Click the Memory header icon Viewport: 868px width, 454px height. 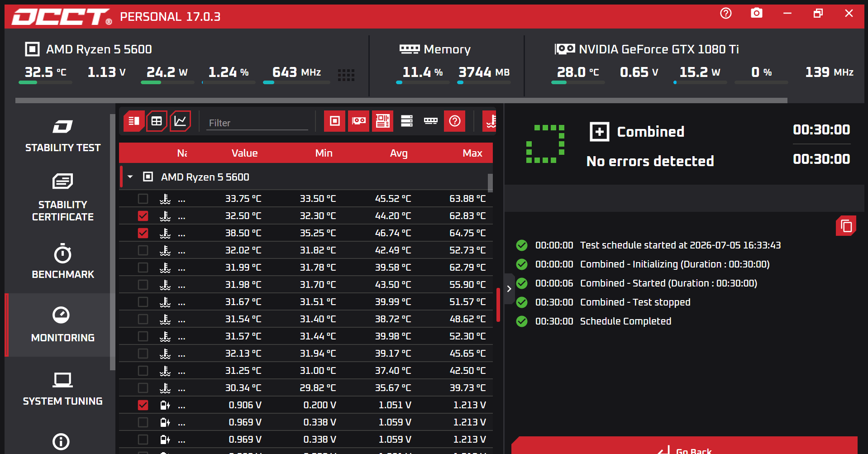click(410, 49)
